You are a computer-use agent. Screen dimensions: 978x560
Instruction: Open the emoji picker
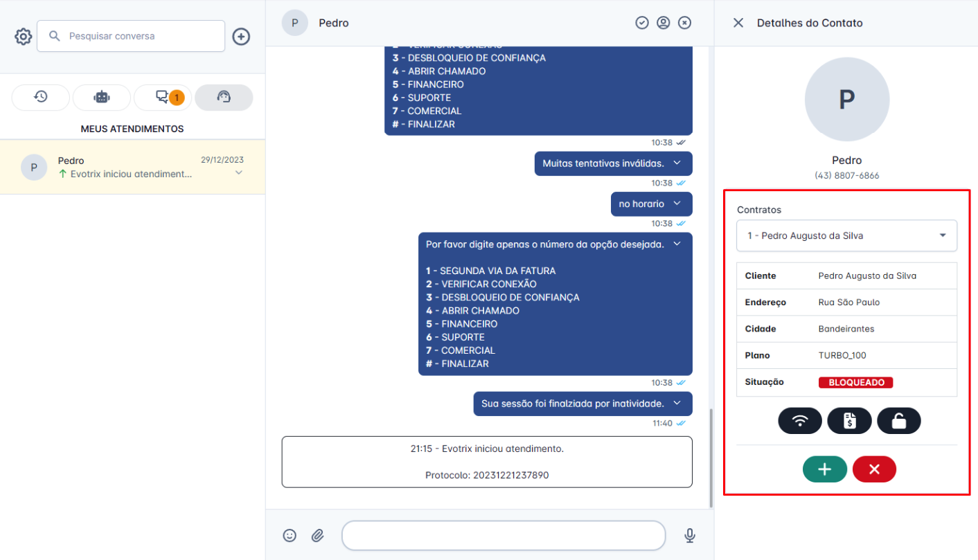click(290, 535)
